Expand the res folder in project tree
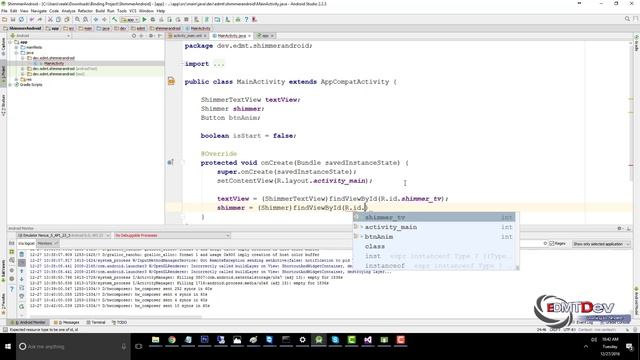 coord(16,79)
